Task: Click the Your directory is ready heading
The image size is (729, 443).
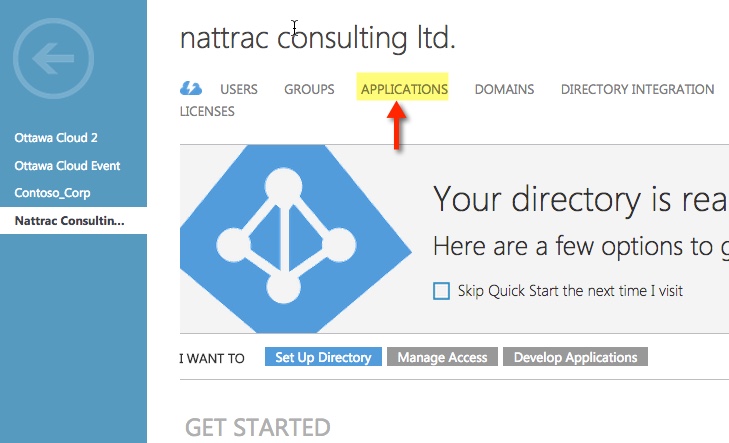Action: tap(581, 200)
